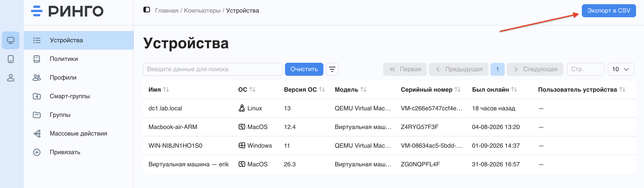This screenshot has height=188, width=644.
Task: Focus the Стр. page number field
Action: click(x=585, y=69)
